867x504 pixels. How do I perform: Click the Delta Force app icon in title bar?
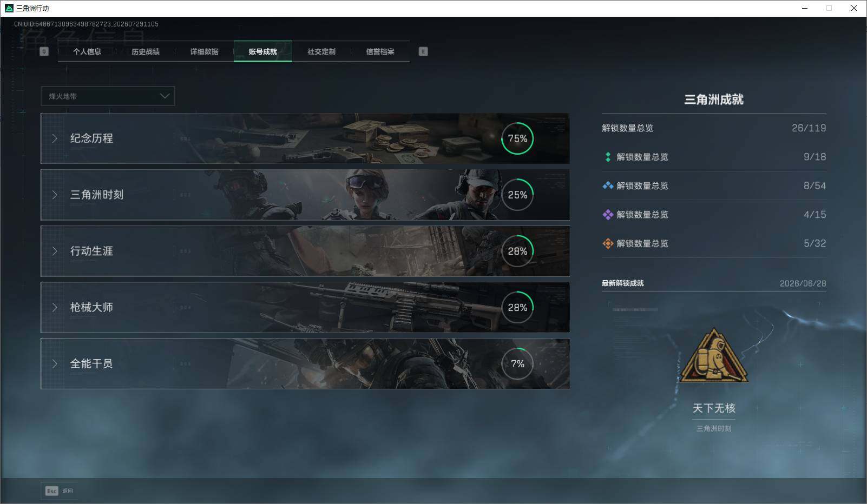pos(9,8)
